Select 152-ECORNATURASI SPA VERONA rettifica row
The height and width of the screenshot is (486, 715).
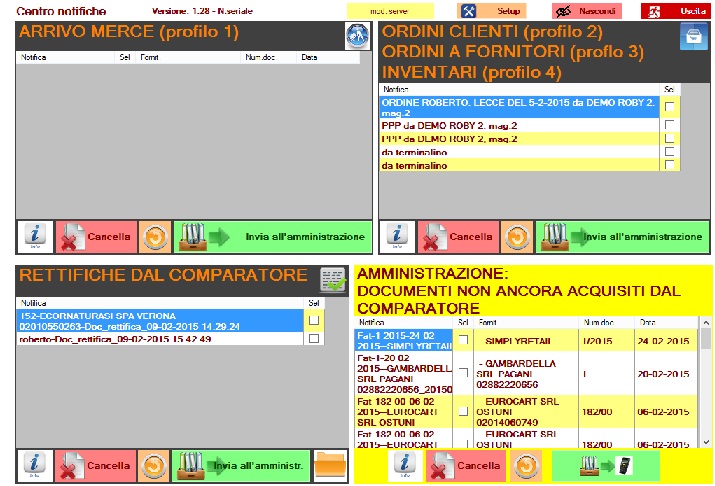[160, 321]
